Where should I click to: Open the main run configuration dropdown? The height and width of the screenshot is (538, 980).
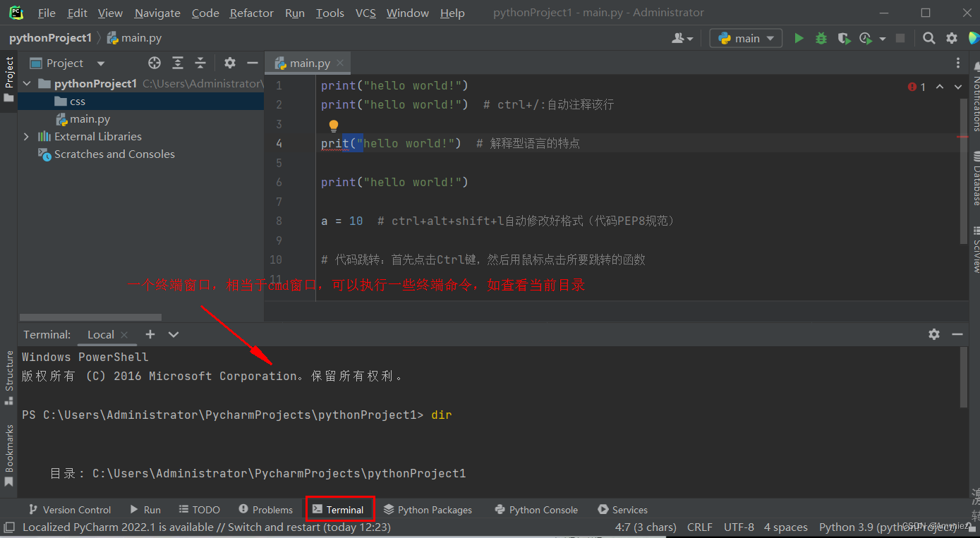(x=746, y=38)
